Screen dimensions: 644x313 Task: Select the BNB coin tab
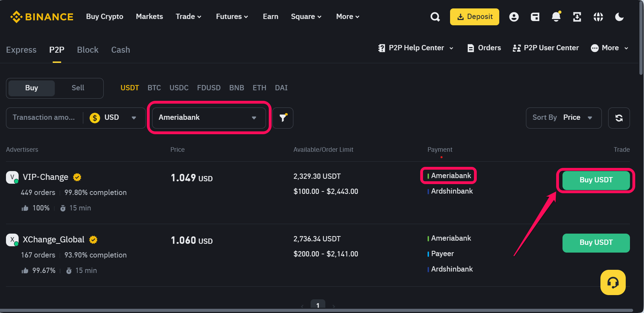pyautogui.click(x=236, y=88)
